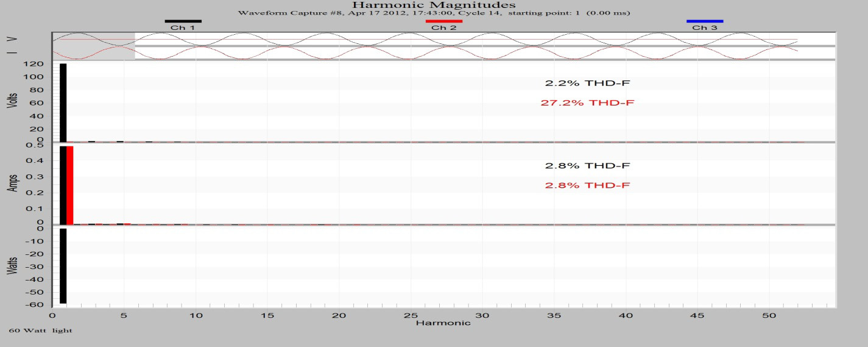Click the red fundamental bar in Amps chart
The height and width of the screenshot is (347, 868).
click(69, 185)
